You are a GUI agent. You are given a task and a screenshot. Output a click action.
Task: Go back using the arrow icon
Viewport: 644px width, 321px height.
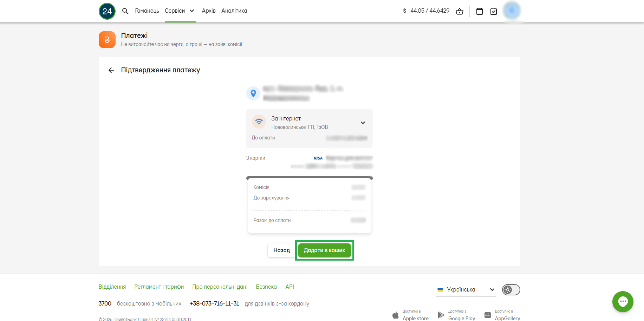tap(111, 70)
